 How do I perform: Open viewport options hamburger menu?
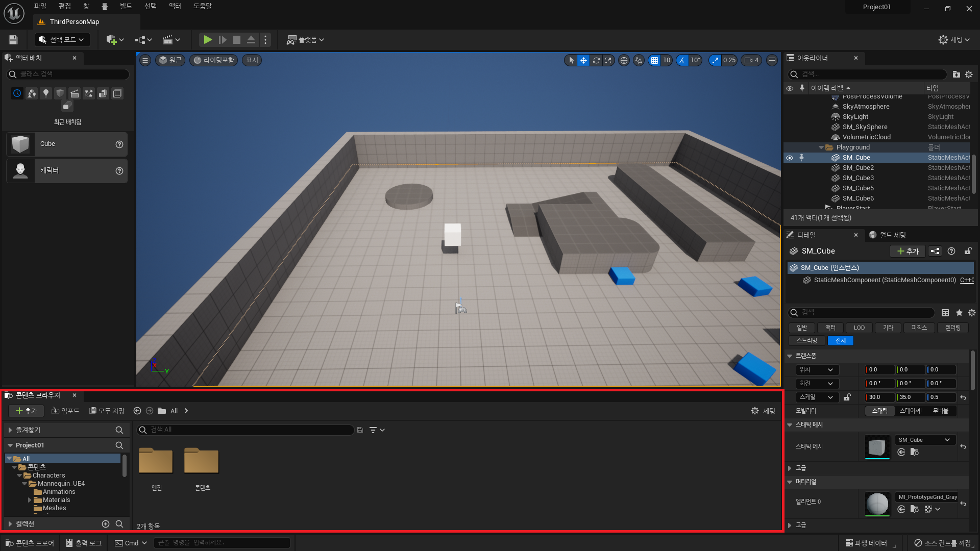(145, 60)
